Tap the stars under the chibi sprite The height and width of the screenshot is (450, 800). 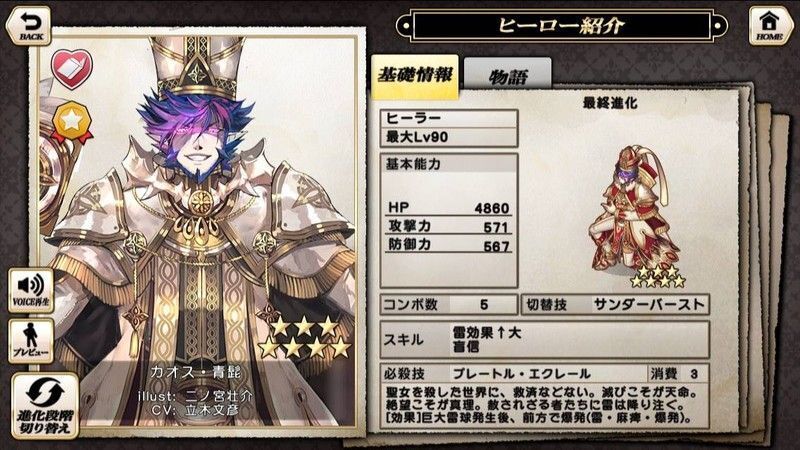(658, 276)
